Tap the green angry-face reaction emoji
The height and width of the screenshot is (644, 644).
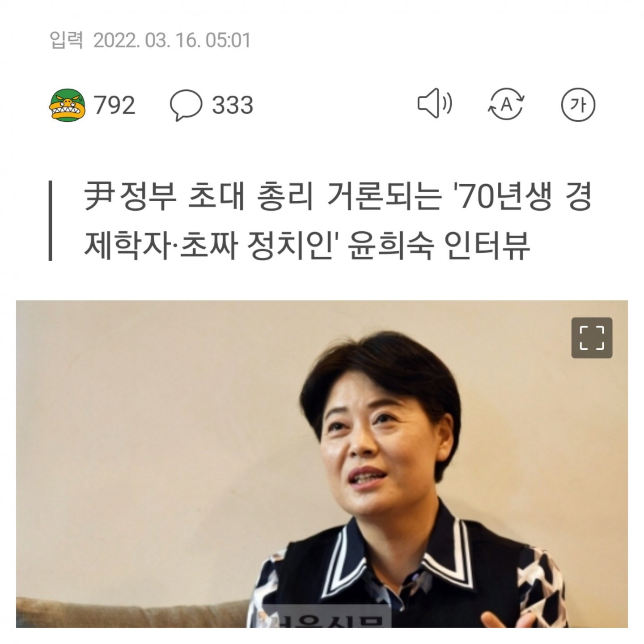click(x=67, y=105)
